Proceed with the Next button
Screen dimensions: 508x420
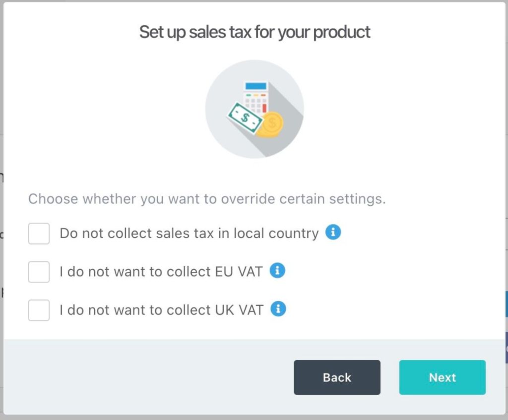(x=442, y=377)
